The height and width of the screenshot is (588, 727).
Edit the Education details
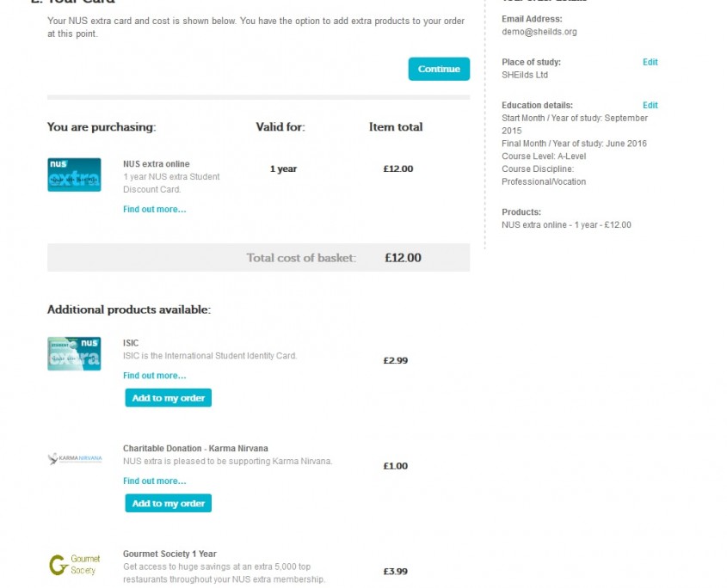tap(650, 105)
